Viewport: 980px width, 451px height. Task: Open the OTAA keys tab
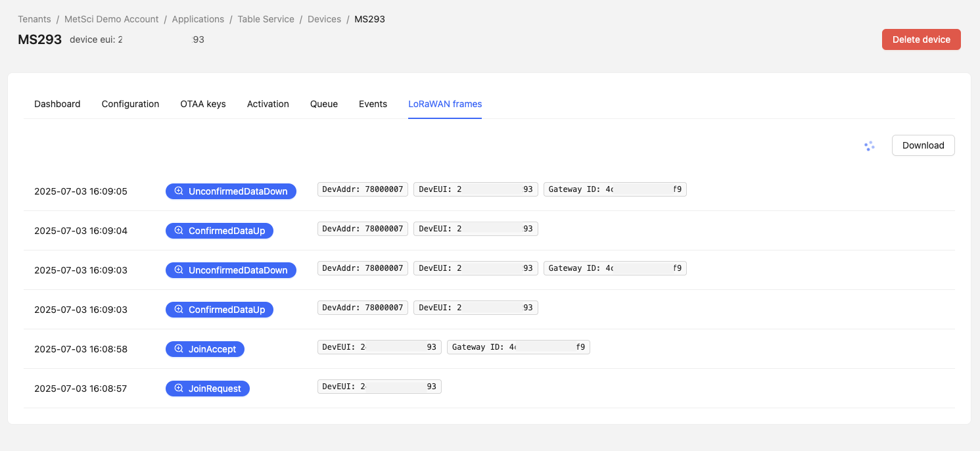point(203,104)
